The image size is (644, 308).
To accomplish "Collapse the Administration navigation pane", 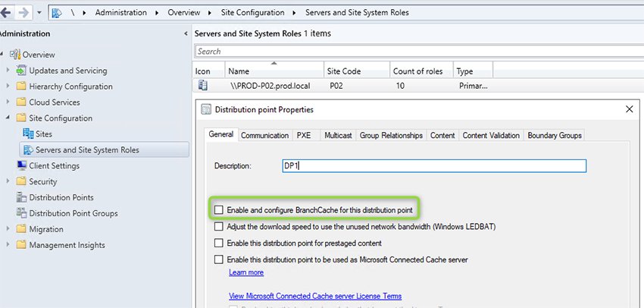I will click(x=186, y=33).
